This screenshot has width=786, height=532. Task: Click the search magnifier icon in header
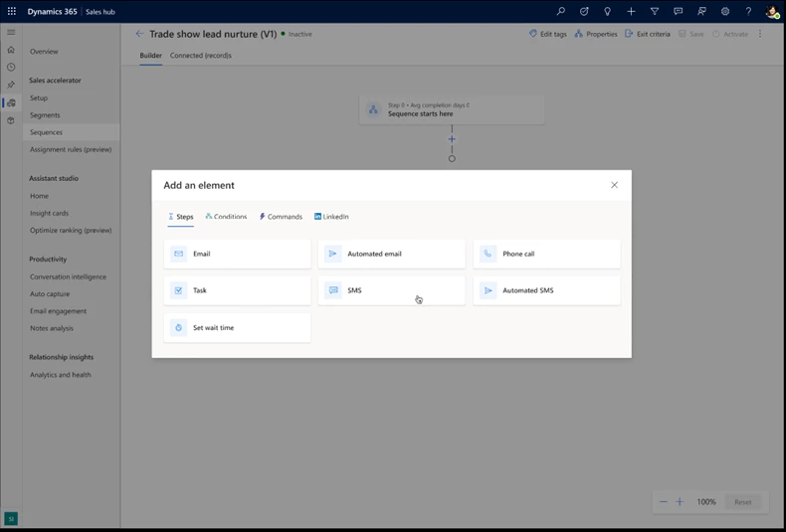click(x=560, y=11)
